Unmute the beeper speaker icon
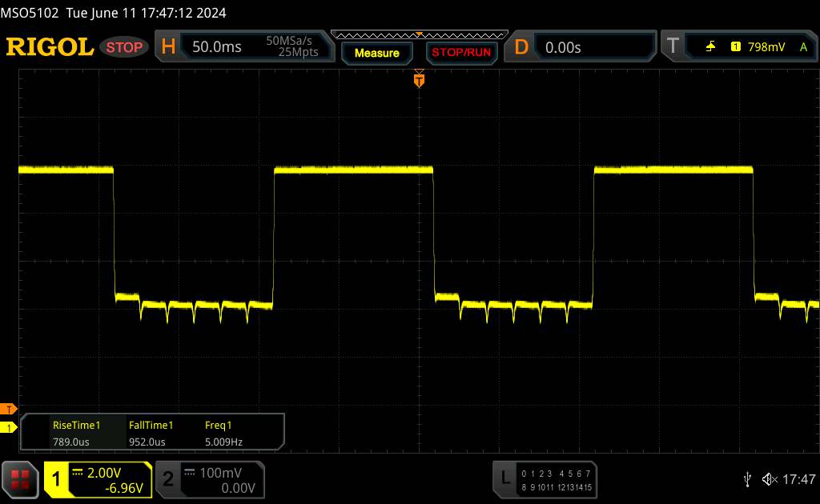Viewport: 820px width, 504px height. pos(769,478)
